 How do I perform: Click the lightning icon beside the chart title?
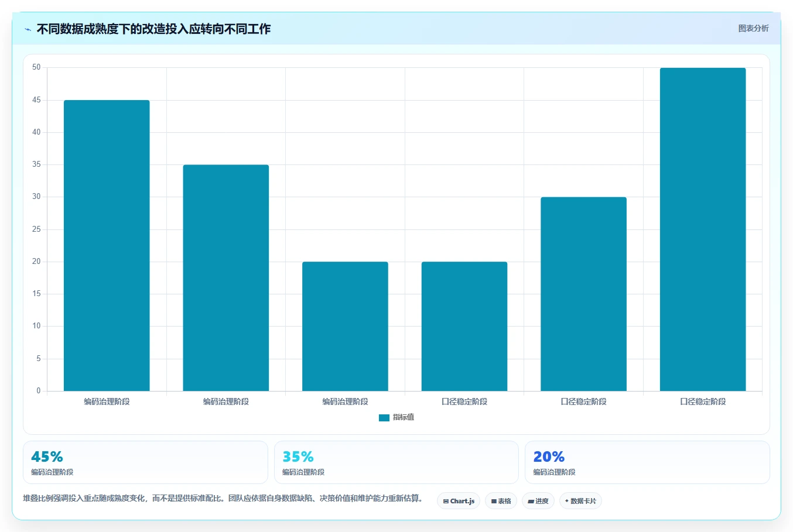click(x=28, y=29)
